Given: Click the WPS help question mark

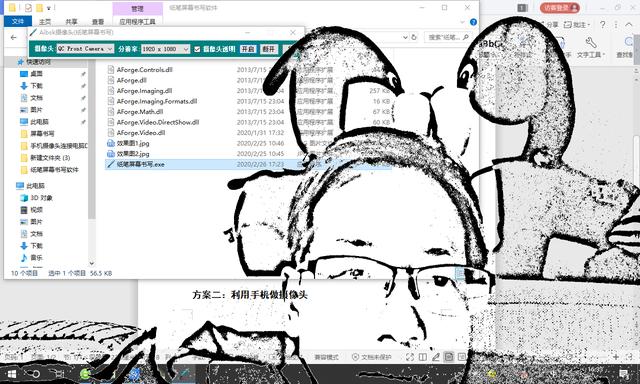Looking at the screenshot, I should 602,25.
